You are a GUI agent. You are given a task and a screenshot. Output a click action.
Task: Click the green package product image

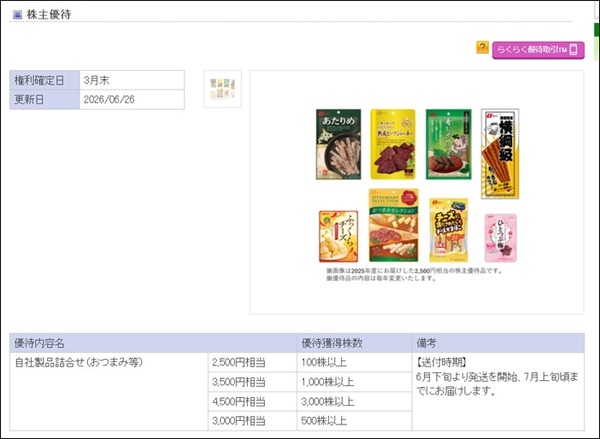point(448,144)
